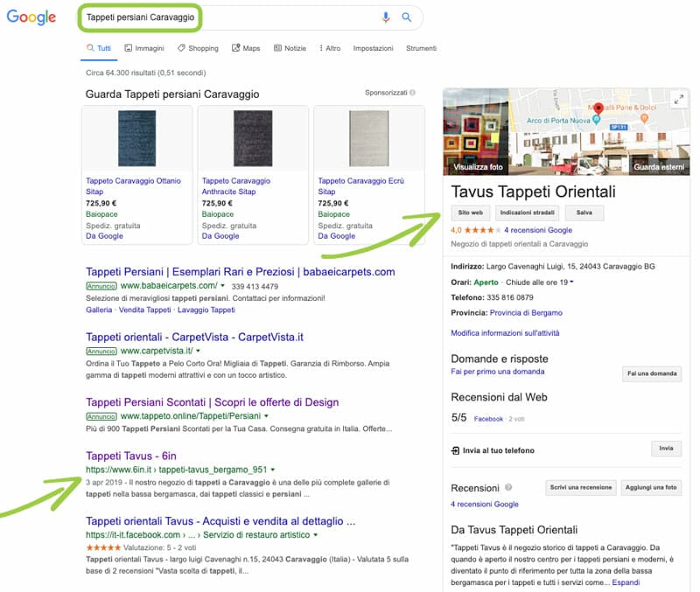The image size is (700, 592).
Task: Click Fai per primo una domanda
Action: pos(497,372)
